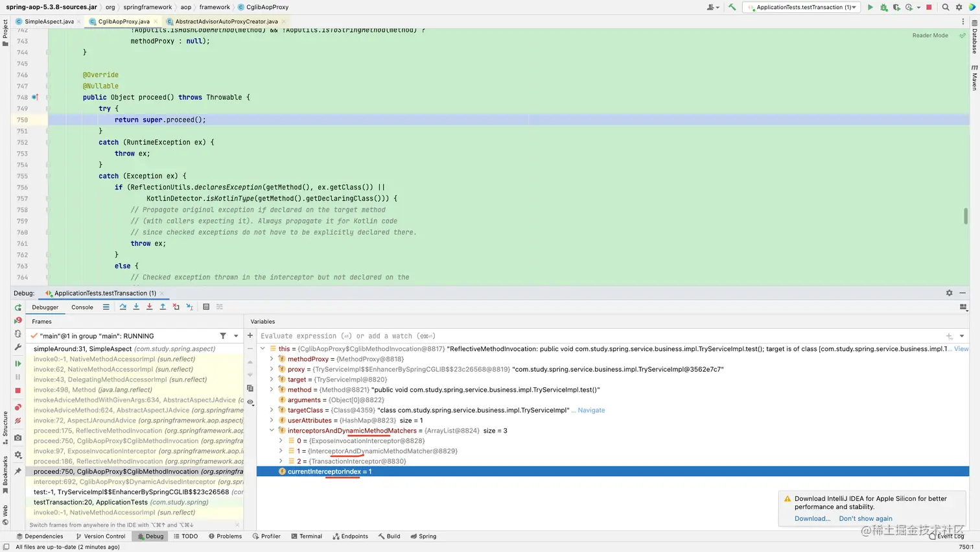Select the simpleAround:31 SimpleAspect frame

pos(136,349)
